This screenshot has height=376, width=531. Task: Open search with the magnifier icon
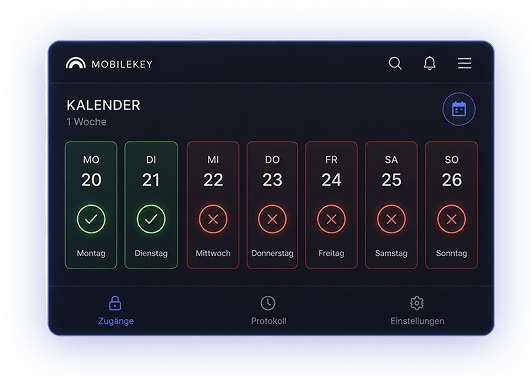coord(395,63)
